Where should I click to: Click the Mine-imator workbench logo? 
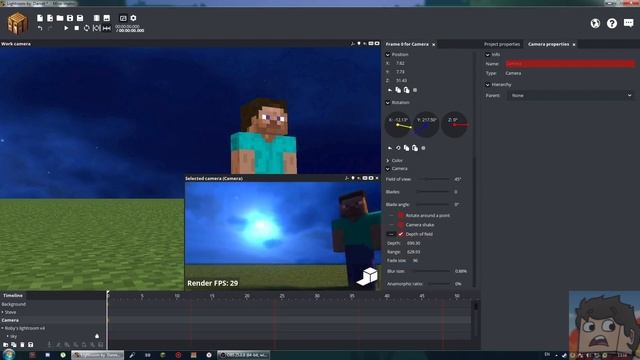pos(17,23)
